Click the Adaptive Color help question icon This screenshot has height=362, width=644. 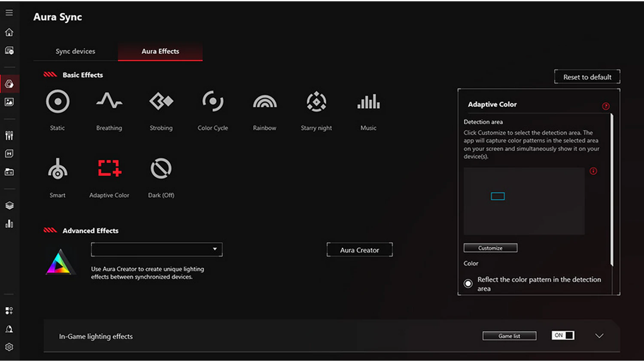[x=606, y=106]
